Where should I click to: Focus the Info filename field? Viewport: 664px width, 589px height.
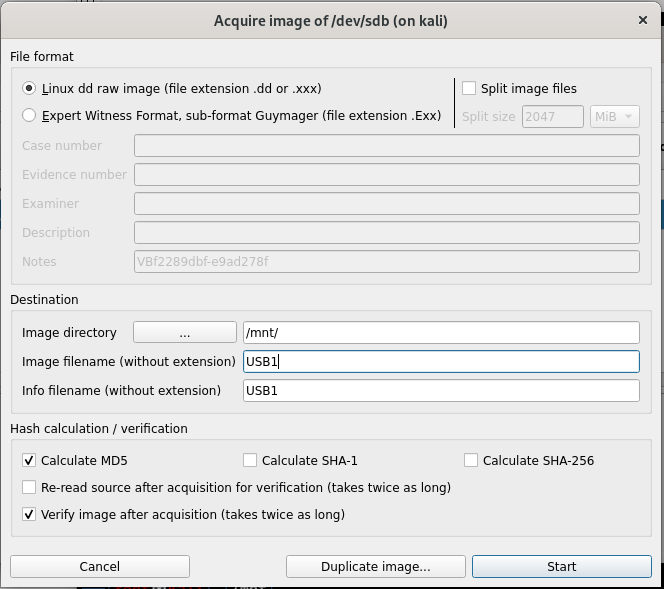pyautogui.click(x=440, y=390)
